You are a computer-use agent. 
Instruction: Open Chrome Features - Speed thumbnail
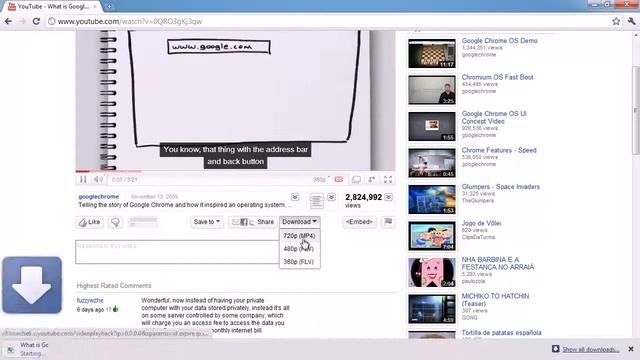[x=432, y=163]
